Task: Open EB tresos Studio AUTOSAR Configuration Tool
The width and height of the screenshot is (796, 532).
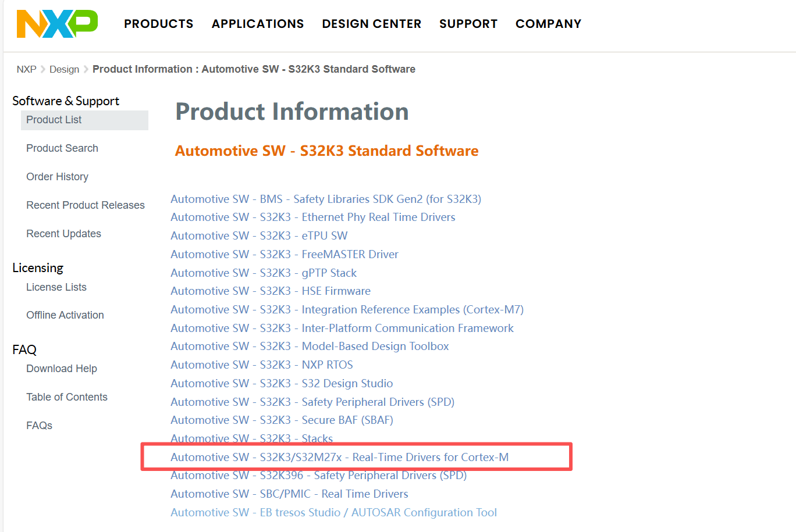Action: (x=334, y=512)
